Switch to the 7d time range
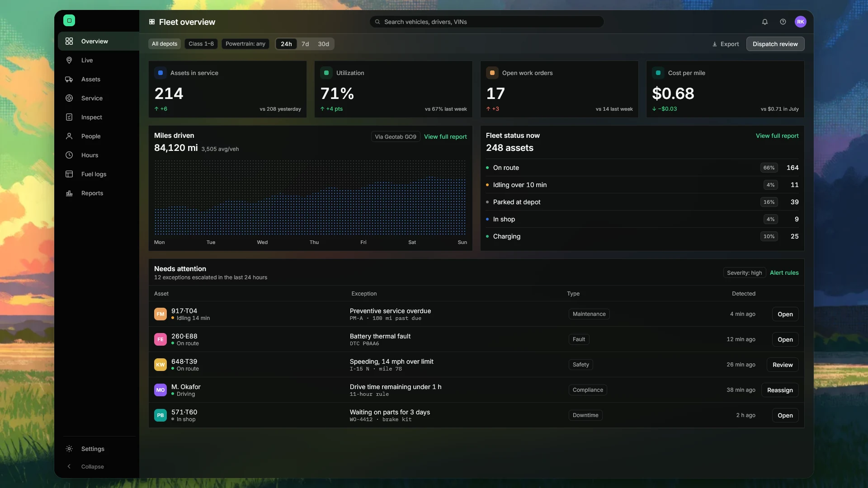868x488 pixels. click(x=305, y=44)
